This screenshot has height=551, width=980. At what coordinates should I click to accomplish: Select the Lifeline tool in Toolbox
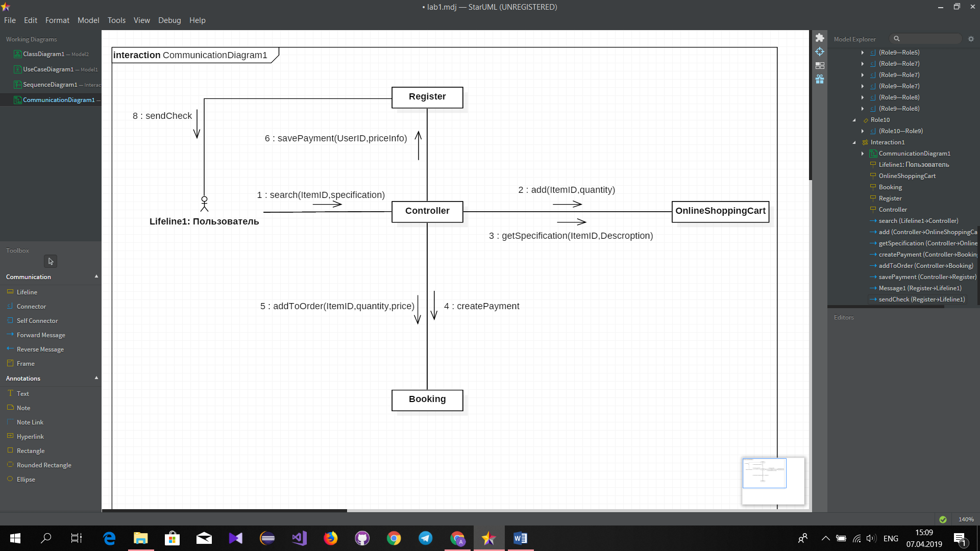(27, 292)
